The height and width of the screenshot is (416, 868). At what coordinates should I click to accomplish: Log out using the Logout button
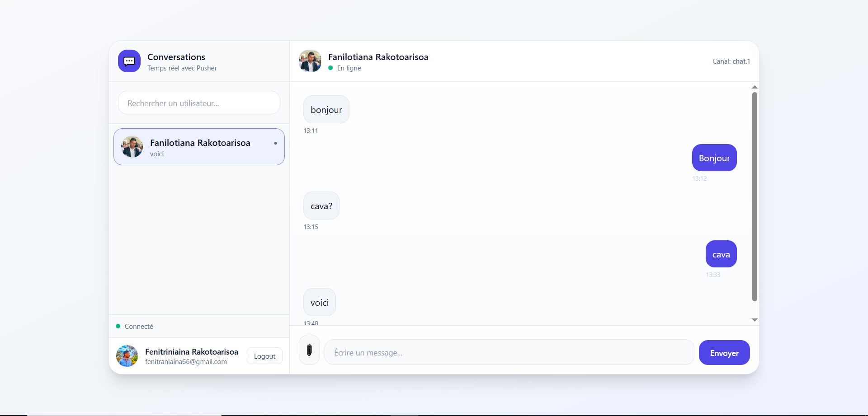pos(264,356)
